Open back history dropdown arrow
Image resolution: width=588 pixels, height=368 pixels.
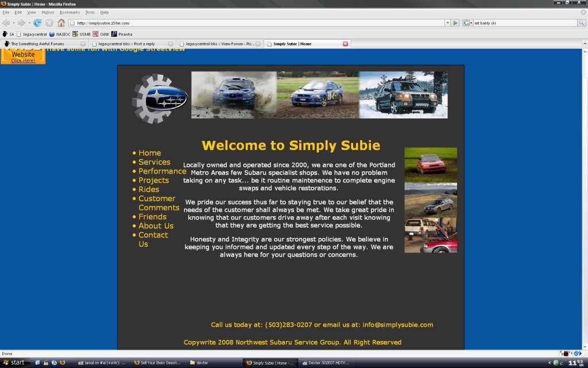click(14, 23)
